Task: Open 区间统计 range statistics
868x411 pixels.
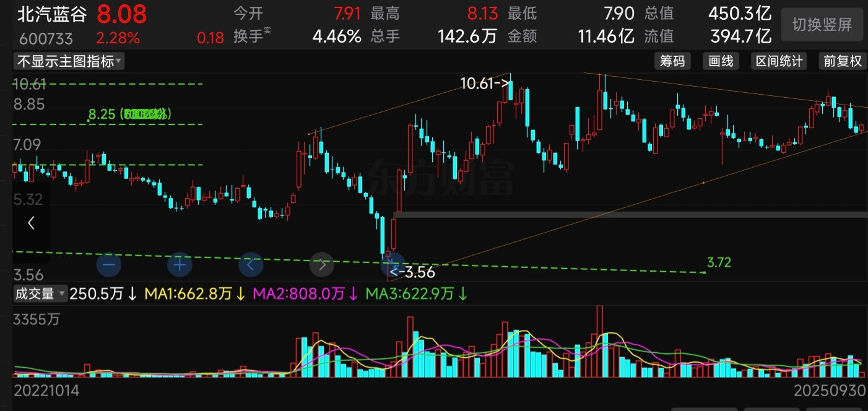Action: [779, 61]
